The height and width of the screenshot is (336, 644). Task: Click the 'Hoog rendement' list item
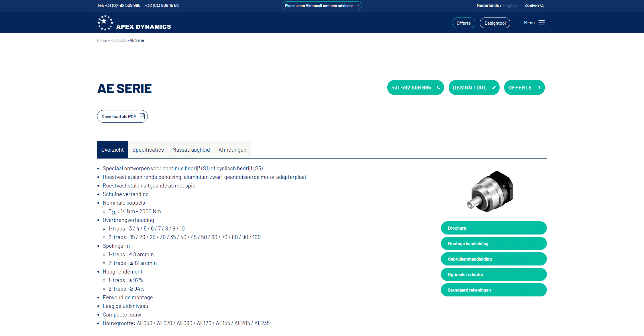pyautogui.click(x=122, y=271)
